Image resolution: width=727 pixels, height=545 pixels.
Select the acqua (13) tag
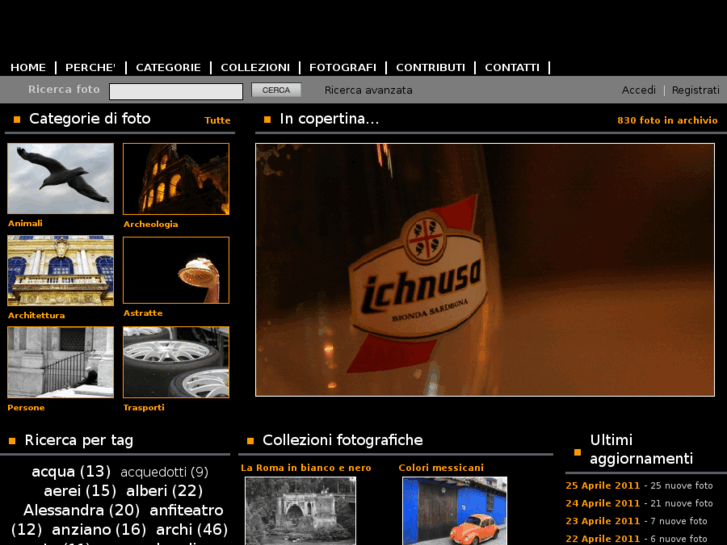[71, 471]
